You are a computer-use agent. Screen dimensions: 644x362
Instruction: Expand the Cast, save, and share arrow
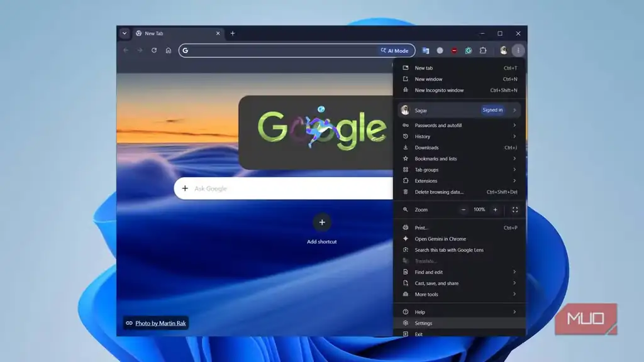514,283
